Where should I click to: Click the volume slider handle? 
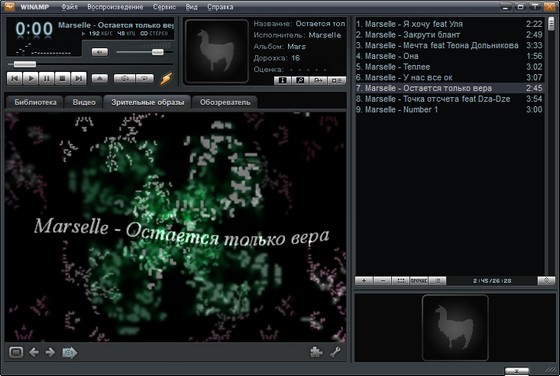click(158, 52)
